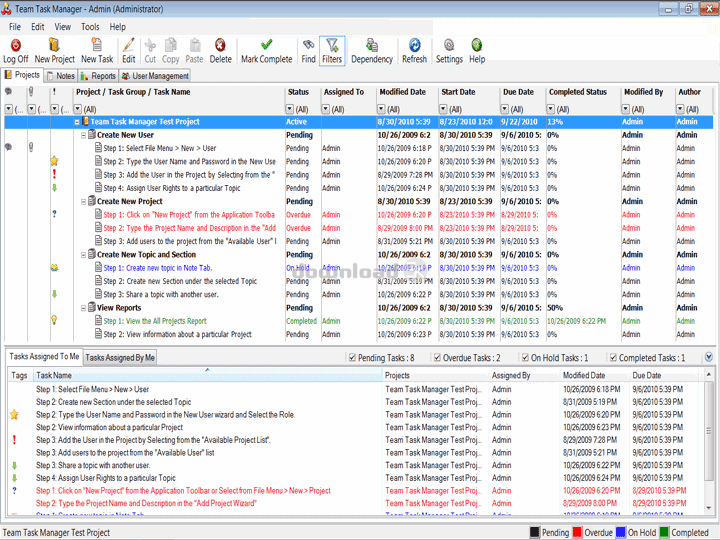Click the comment bubble column header icon
The image size is (720, 540).
8,91
